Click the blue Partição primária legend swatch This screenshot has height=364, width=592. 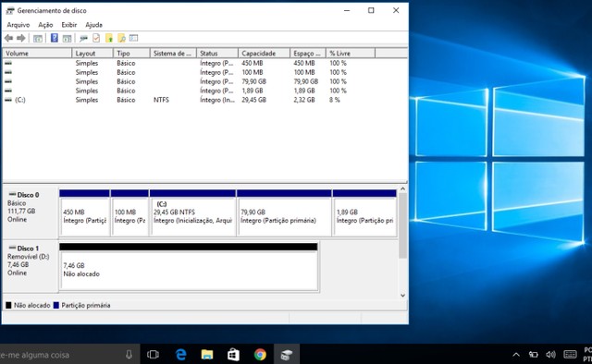point(56,305)
